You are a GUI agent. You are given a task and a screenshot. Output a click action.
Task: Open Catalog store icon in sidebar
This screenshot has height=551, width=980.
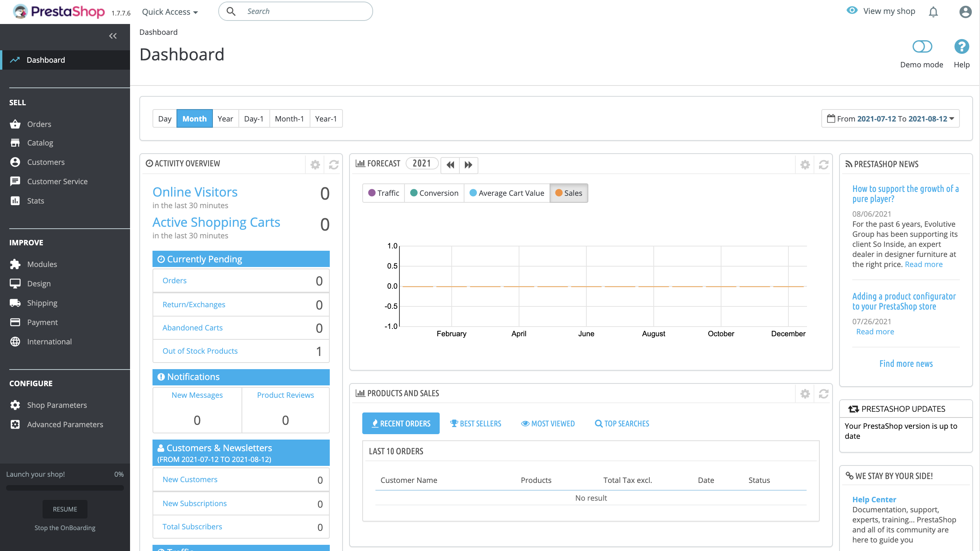tap(15, 143)
